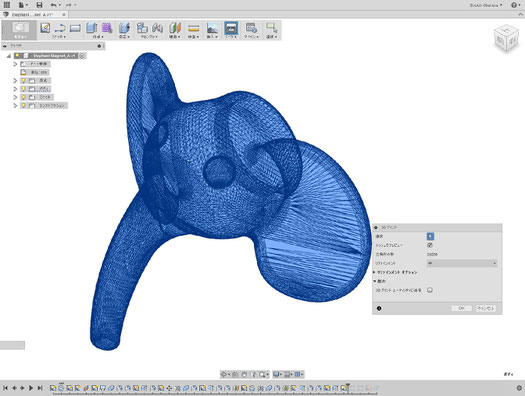The width and height of the screenshot is (525, 396).
Task: Expand the Construction folder in the browser
Action: (x=15, y=105)
